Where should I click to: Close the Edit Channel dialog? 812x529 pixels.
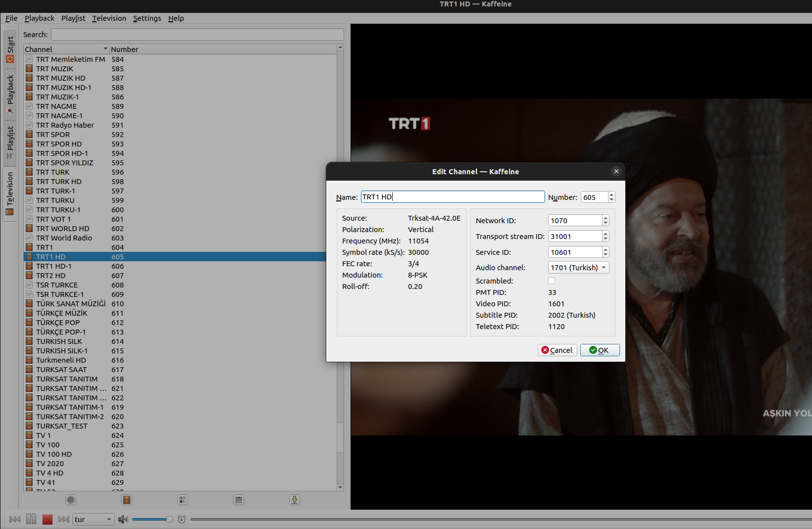[616, 171]
